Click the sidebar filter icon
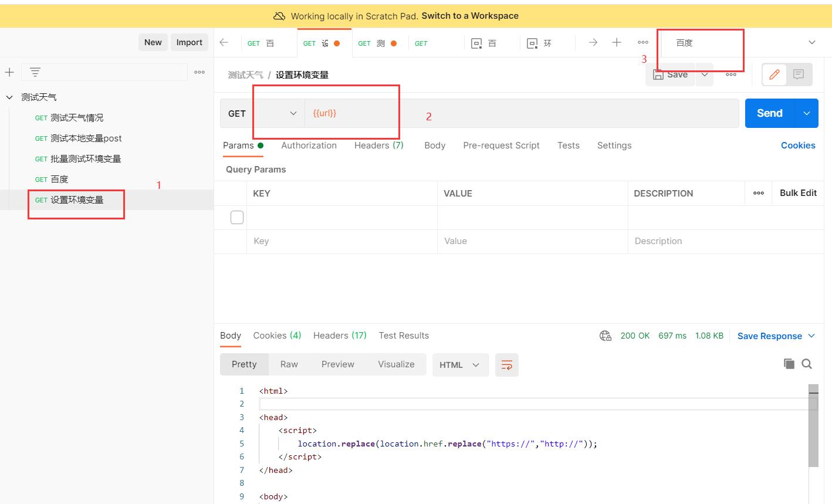This screenshot has height=504, width=832. (x=35, y=72)
